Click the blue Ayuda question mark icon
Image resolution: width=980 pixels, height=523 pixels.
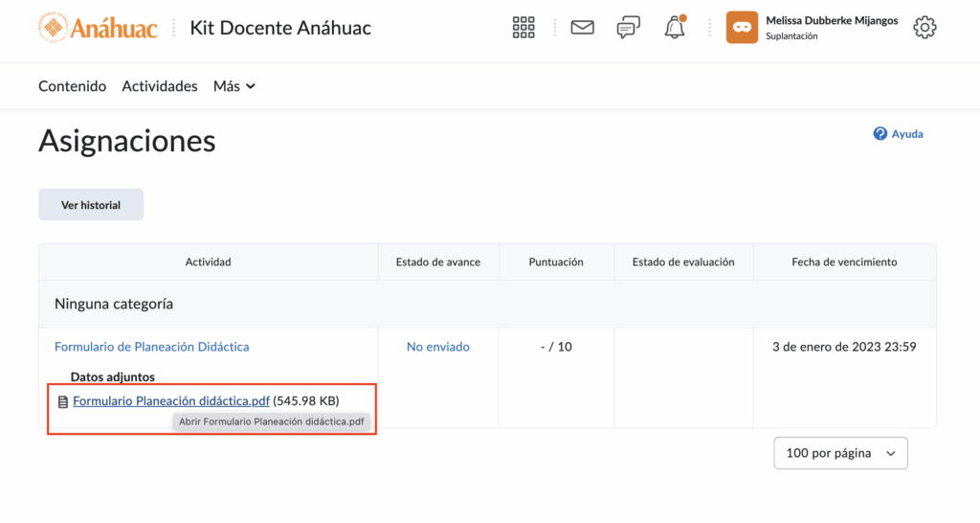coord(880,134)
